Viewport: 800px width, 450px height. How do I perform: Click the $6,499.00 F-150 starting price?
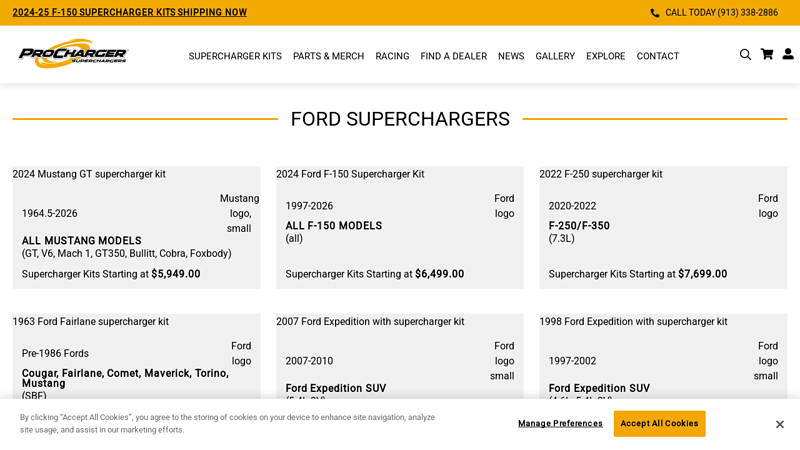tap(439, 274)
